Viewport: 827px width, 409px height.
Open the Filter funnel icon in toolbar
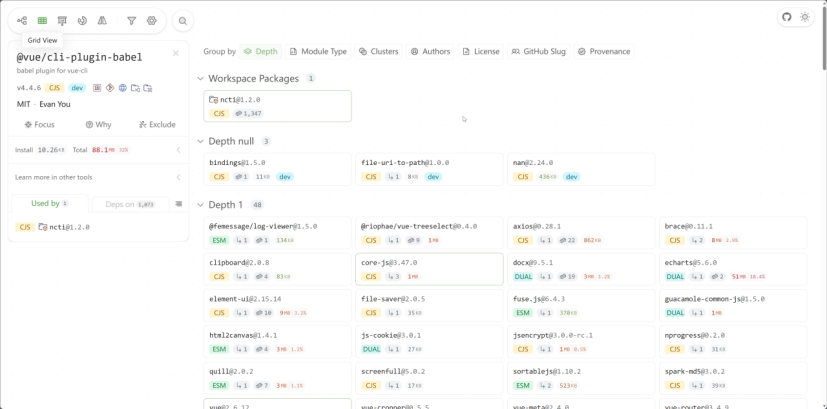click(132, 21)
